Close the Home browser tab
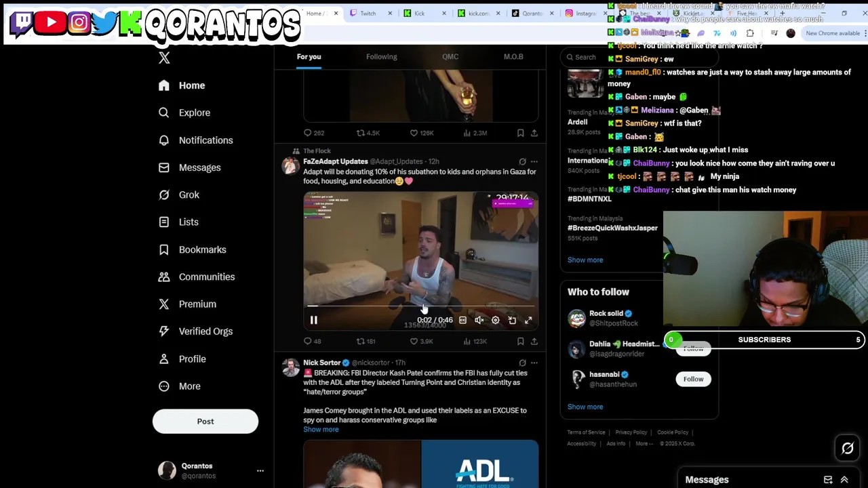 [x=336, y=13]
